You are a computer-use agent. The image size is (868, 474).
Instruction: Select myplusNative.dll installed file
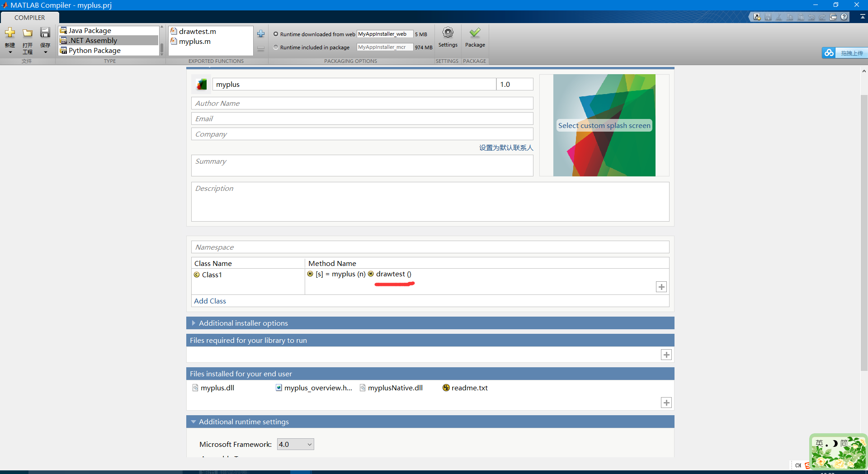(x=392, y=388)
